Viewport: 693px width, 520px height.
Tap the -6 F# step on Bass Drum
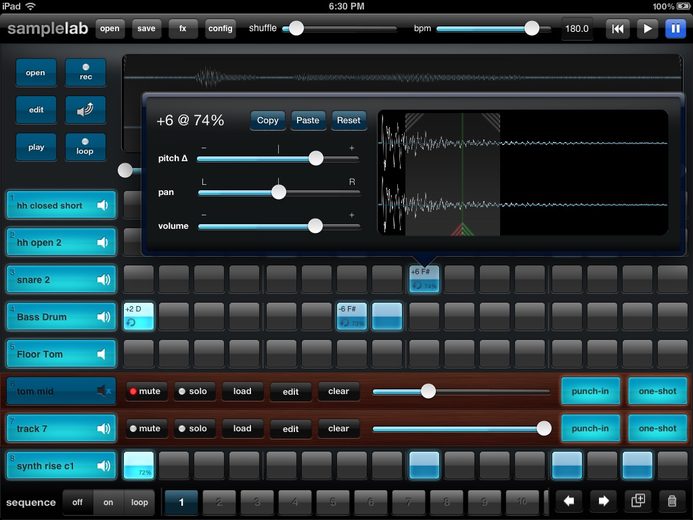352,316
